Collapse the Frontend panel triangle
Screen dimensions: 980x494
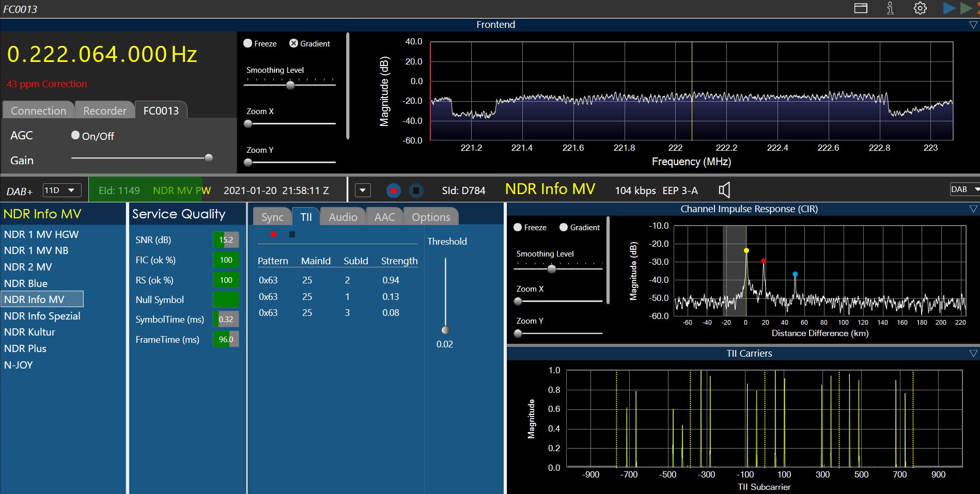click(x=973, y=25)
